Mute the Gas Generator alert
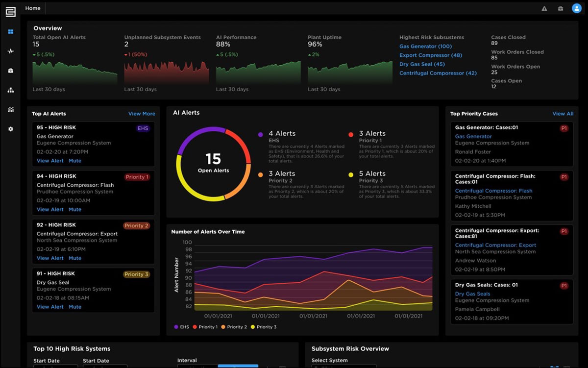The height and width of the screenshot is (368, 588). pyautogui.click(x=75, y=161)
